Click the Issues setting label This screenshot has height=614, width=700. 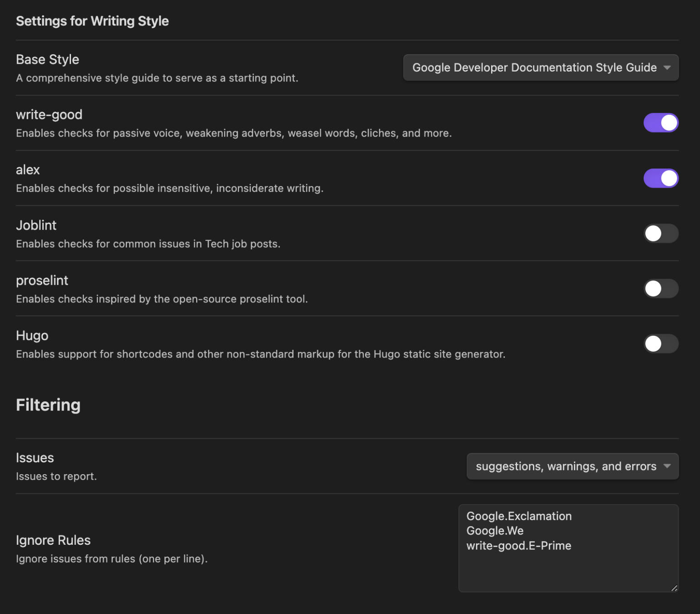[35, 458]
